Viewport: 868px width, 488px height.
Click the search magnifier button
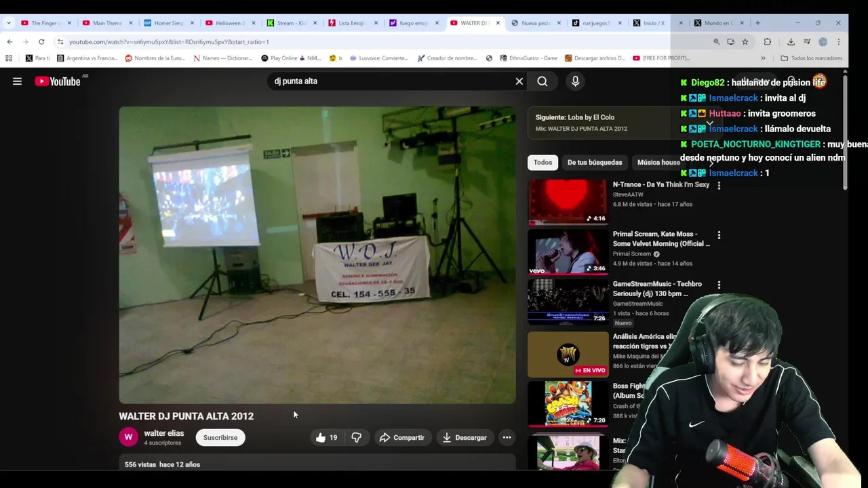click(x=542, y=81)
